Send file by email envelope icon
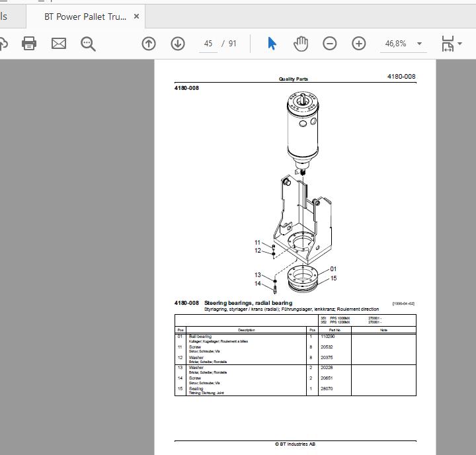476x455 pixels. 59,44
